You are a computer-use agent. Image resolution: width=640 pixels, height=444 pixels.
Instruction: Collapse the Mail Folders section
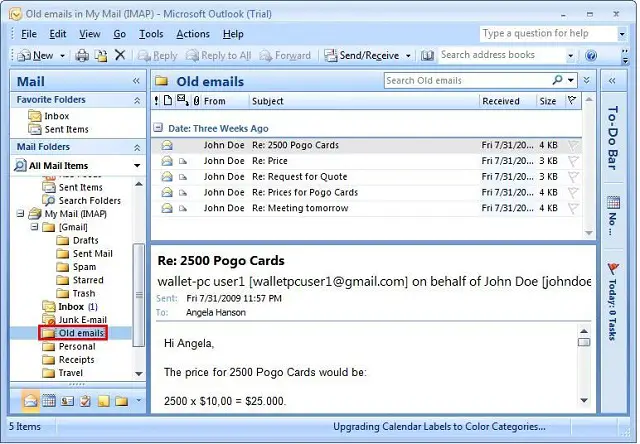[137, 147]
